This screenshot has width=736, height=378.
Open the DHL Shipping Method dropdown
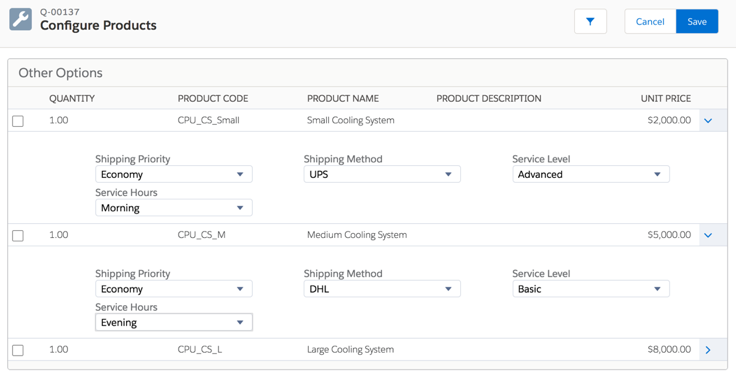click(x=382, y=289)
